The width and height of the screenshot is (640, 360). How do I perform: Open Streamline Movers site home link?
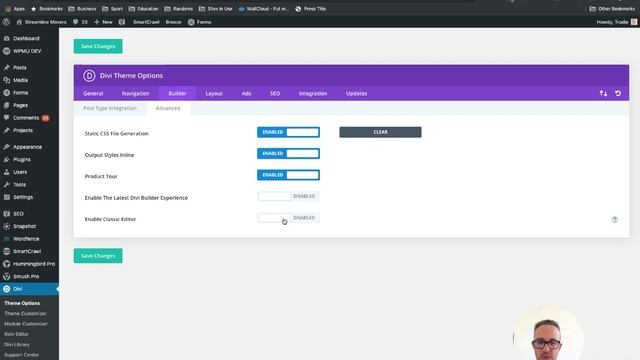(41, 22)
